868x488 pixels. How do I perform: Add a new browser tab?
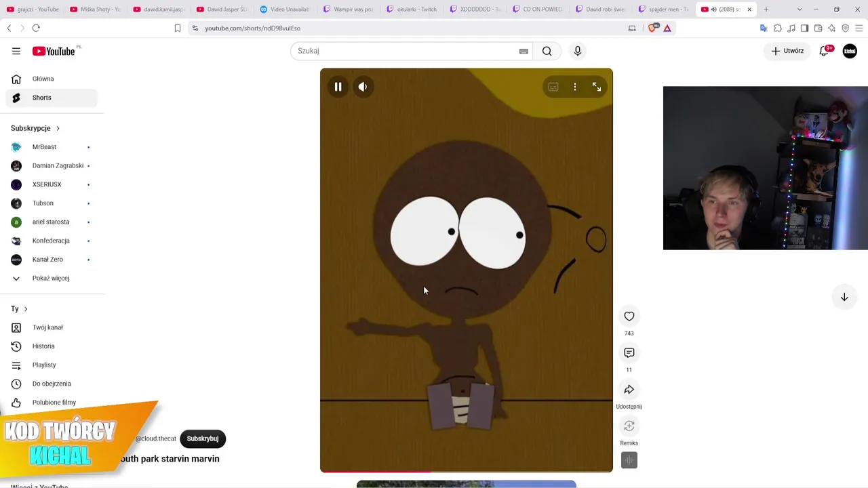[766, 9]
